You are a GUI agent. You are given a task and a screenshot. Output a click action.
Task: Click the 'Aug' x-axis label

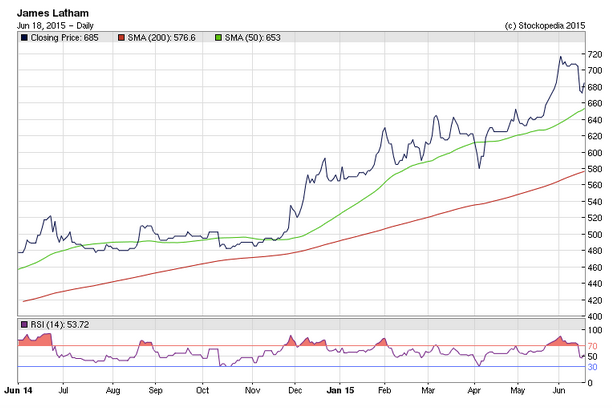tap(113, 390)
